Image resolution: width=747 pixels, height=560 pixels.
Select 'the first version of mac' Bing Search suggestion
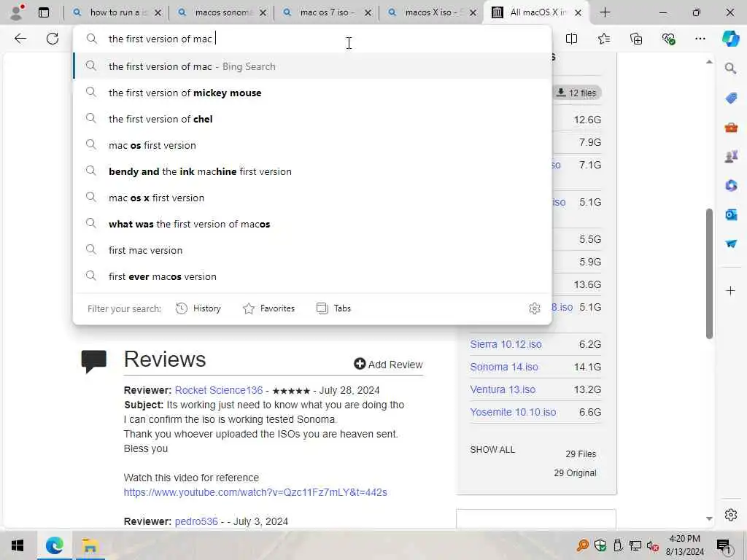[312, 66]
